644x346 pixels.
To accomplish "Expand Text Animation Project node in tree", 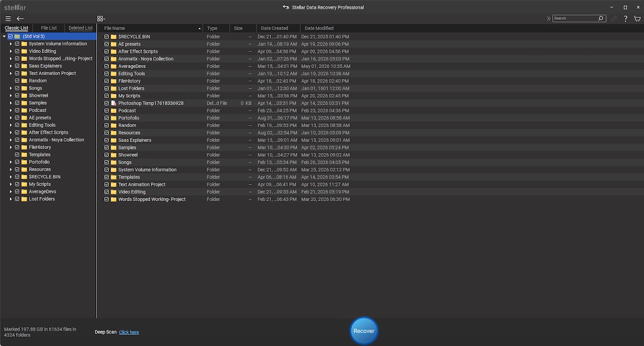I will (x=11, y=73).
